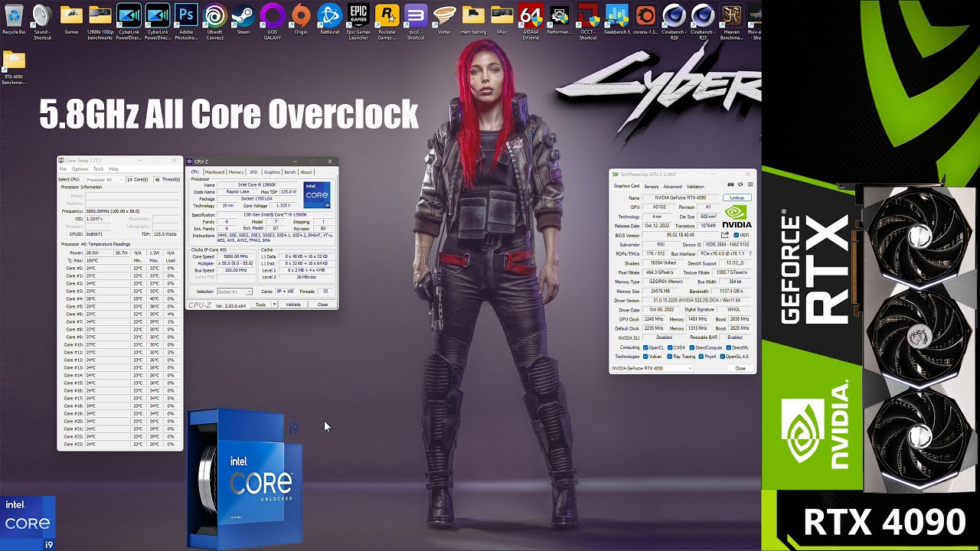Toggle the DirectML checkbox
Screen dimensions: 980x551
[x=729, y=347]
